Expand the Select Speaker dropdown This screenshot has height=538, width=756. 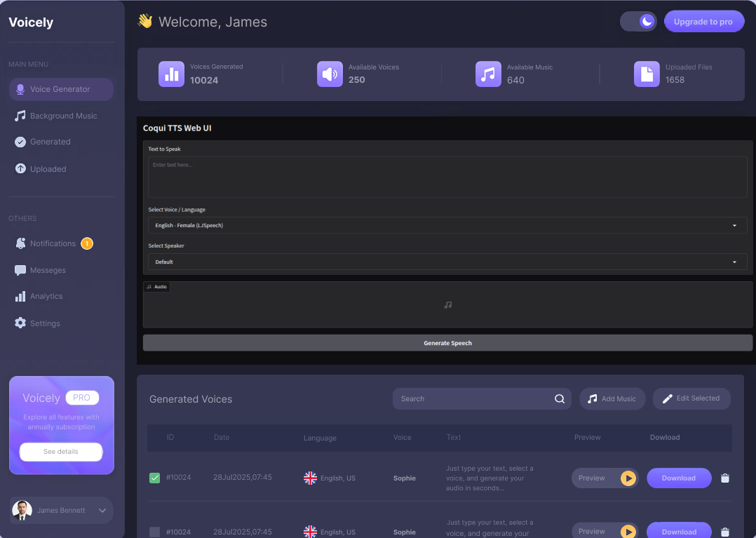tap(447, 262)
